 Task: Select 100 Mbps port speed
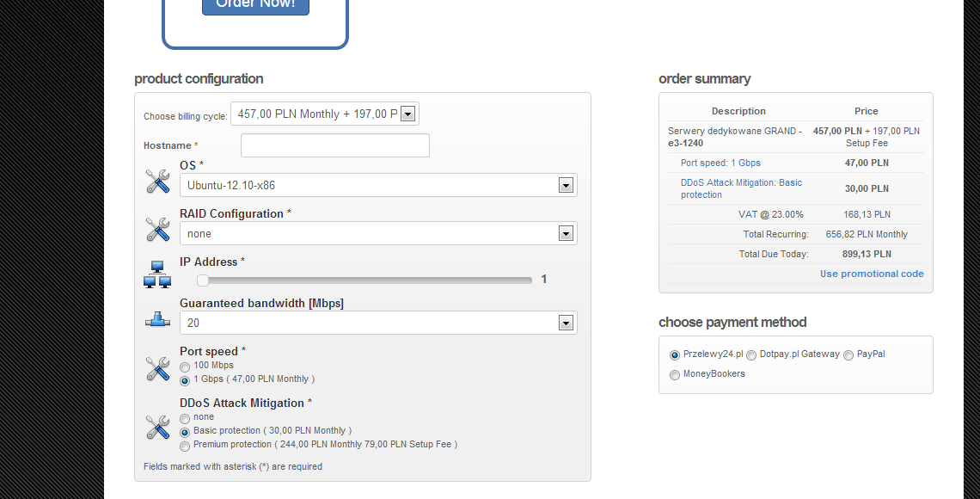point(185,367)
